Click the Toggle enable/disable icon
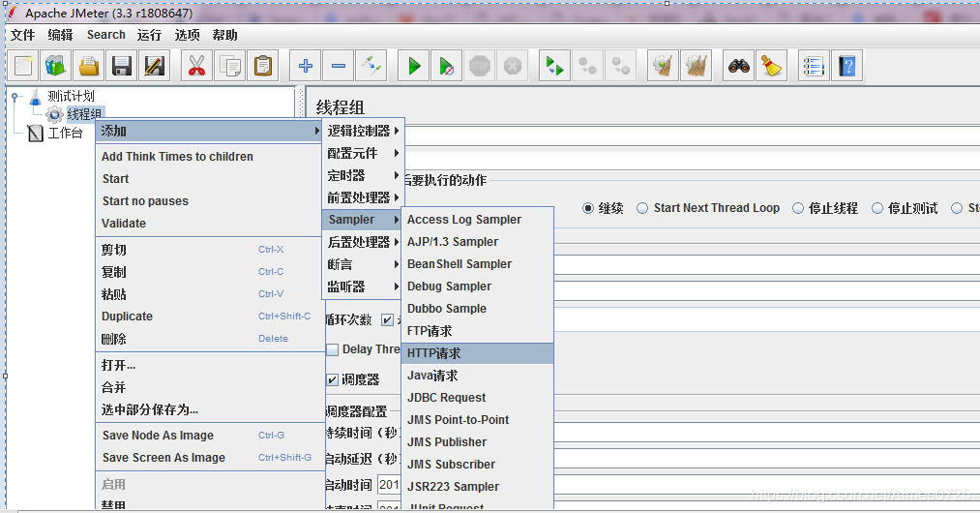Image resolution: width=980 pixels, height=513 pixels. click(371, 66)
